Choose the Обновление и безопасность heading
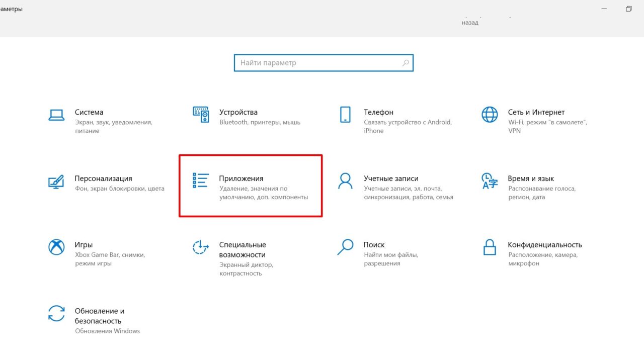This screenshot has height=362, width=644. pos(99,316)
